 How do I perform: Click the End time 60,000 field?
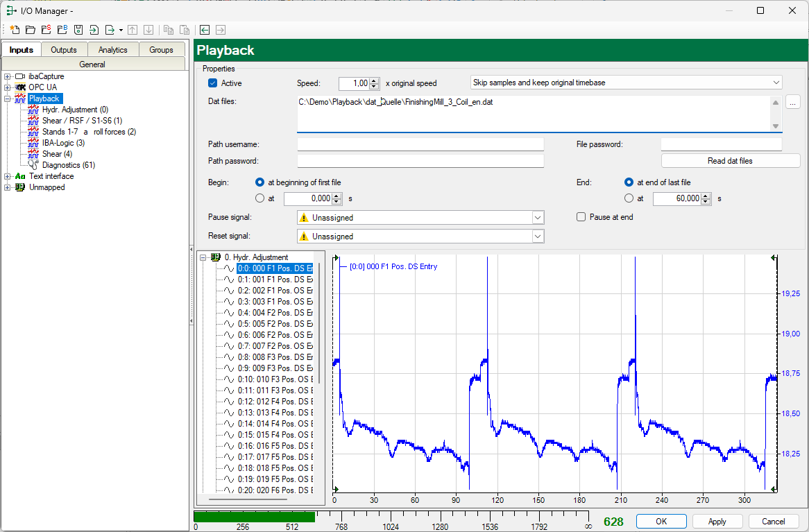(x=677, y=198)
